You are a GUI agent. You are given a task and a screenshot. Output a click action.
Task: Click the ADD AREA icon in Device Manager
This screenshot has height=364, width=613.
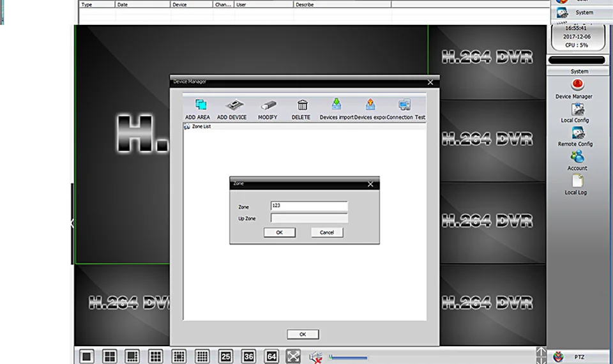coord(201,105)
